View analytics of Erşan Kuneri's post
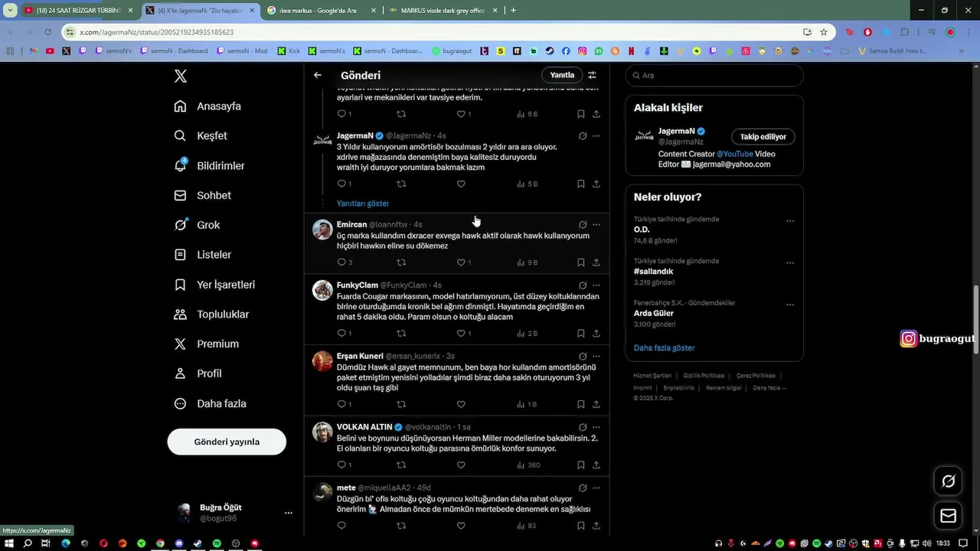Screen dimensions: 980x551 528,404
